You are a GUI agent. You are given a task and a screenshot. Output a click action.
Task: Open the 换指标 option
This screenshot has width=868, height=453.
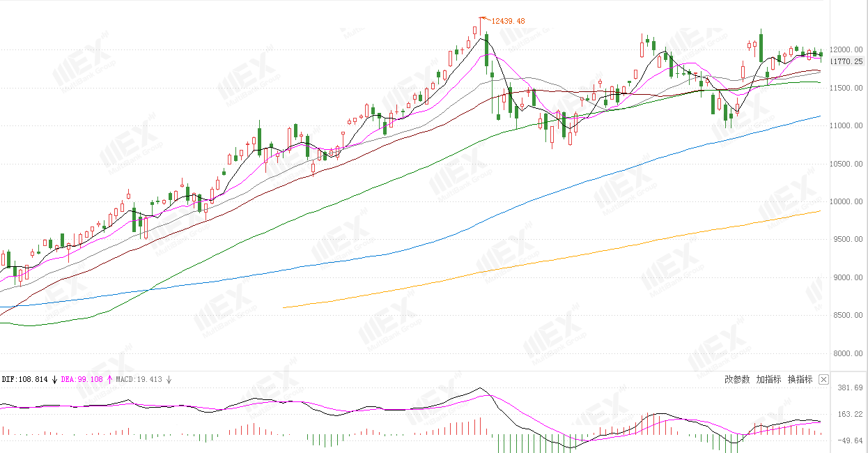tap(800, 380)
